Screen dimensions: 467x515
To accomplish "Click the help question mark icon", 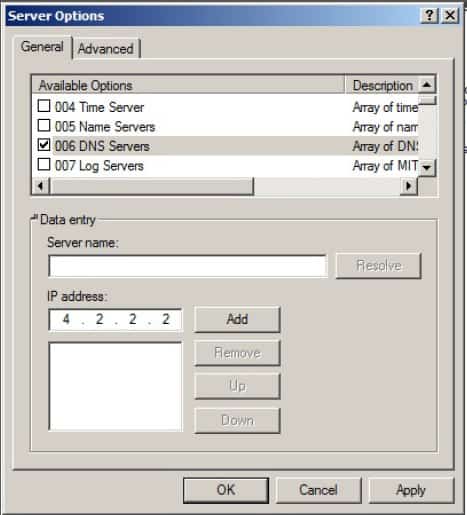I will coord(430,15).
